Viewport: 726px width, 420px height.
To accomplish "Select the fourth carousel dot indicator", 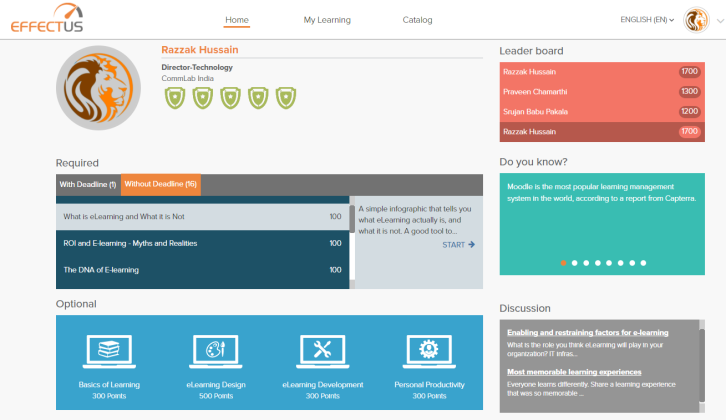I will (598, 263).
